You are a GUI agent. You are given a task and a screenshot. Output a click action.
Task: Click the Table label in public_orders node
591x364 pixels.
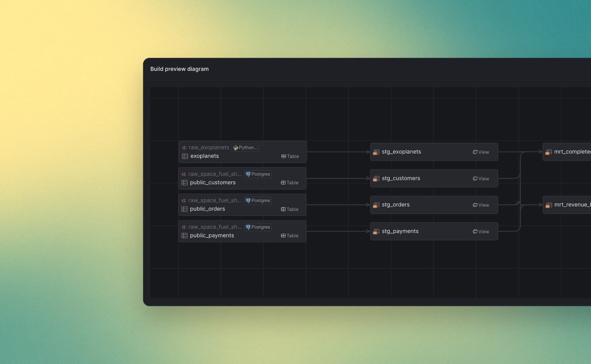(292, 209)
